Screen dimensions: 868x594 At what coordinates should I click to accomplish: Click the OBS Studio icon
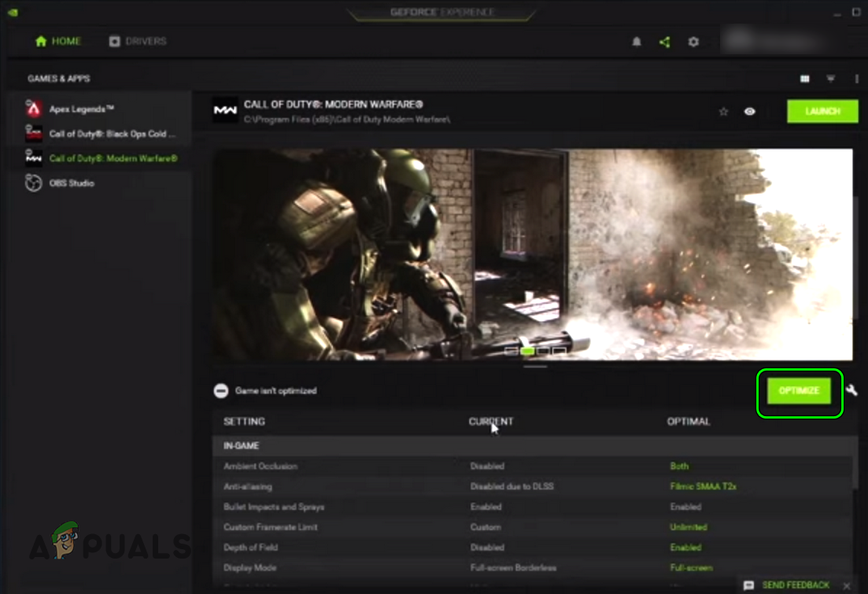[34, 183]
